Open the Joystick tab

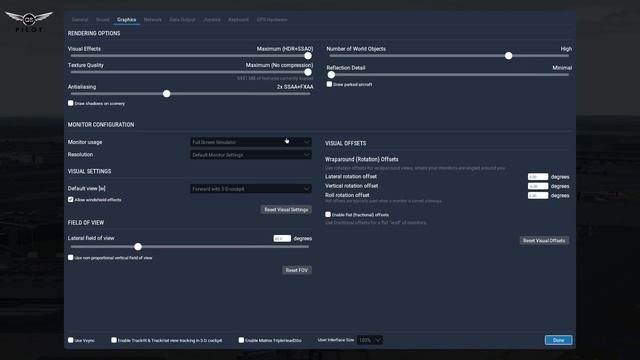(212, 20)
